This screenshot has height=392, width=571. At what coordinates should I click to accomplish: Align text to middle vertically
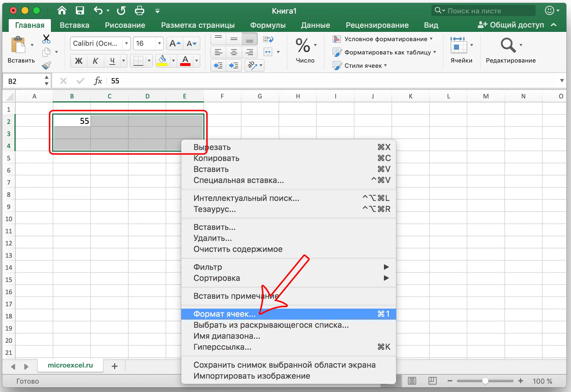pos(234,39)
